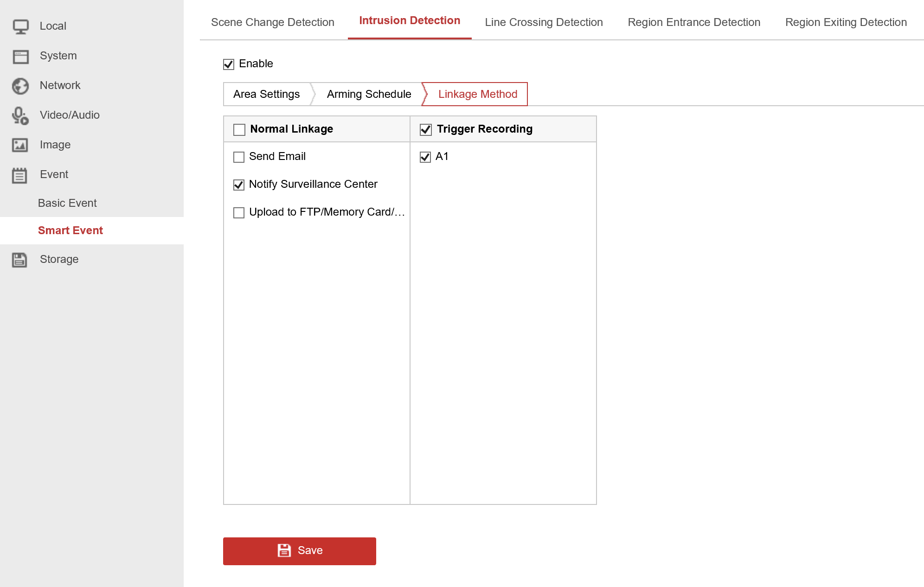Check the Send Email checkbox

click(239, 157)
